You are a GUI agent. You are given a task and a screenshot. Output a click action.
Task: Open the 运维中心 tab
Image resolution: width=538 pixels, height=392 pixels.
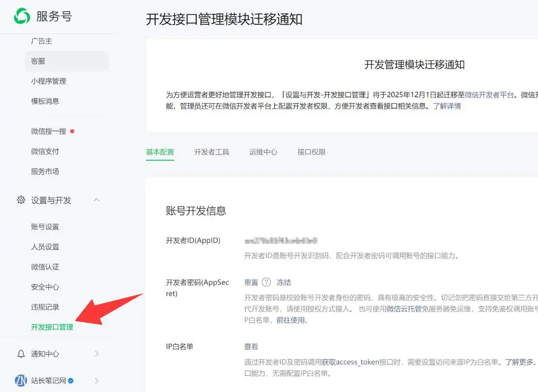point(263,152)
